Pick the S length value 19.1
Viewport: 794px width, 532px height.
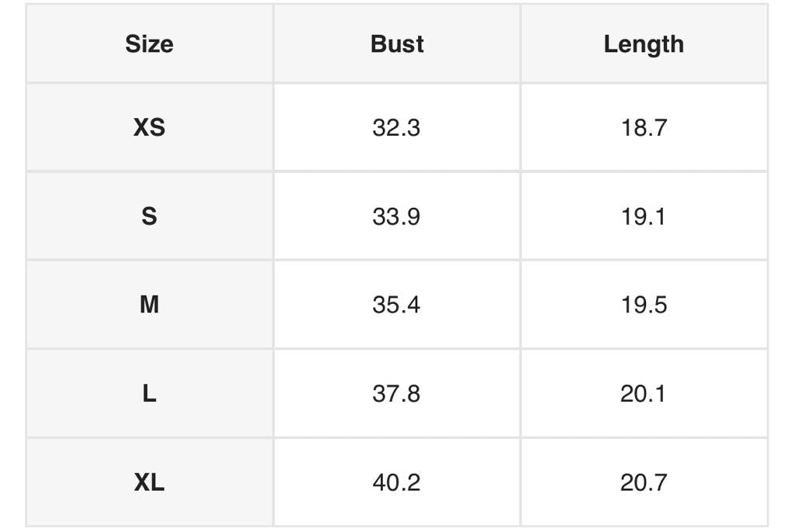point(644,216)
